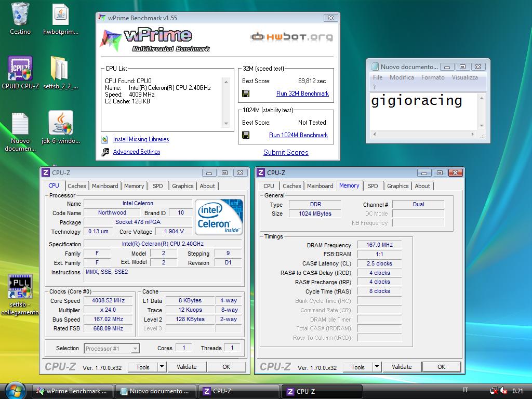Open Tools dropdown arrow in left CPU-Z
This screenshot has width=532, height=399.
[x=162, y=366]
